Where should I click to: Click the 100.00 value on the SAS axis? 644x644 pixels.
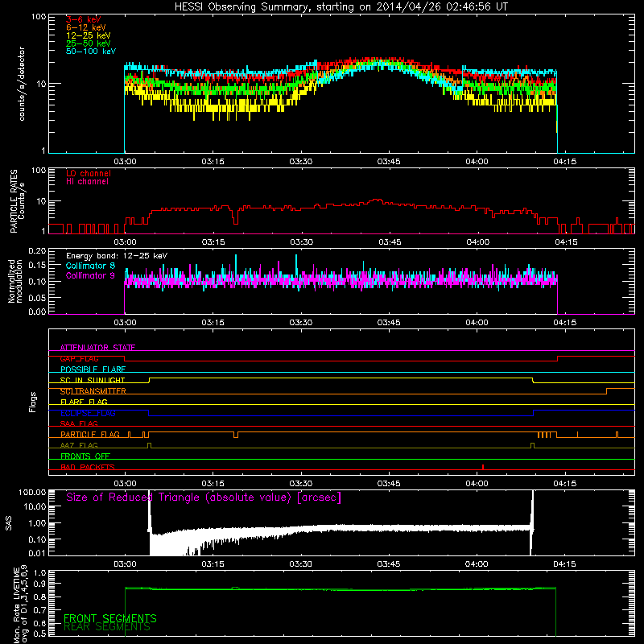(x=32, y=492)
